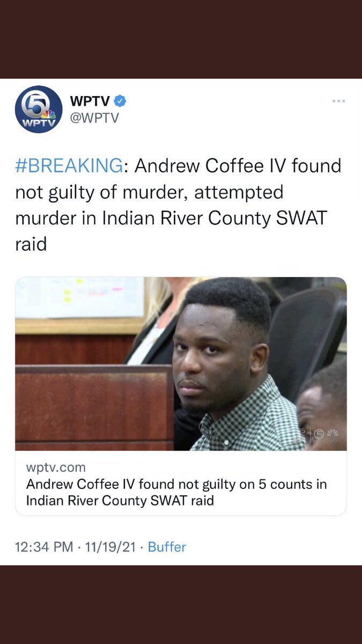Click the wptv.com domain label
The image size is (362, 644).
[x=56, y=467]
